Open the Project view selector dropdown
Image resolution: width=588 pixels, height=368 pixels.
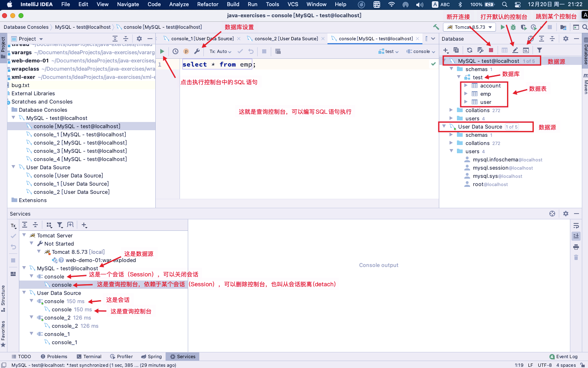point(28,39)
